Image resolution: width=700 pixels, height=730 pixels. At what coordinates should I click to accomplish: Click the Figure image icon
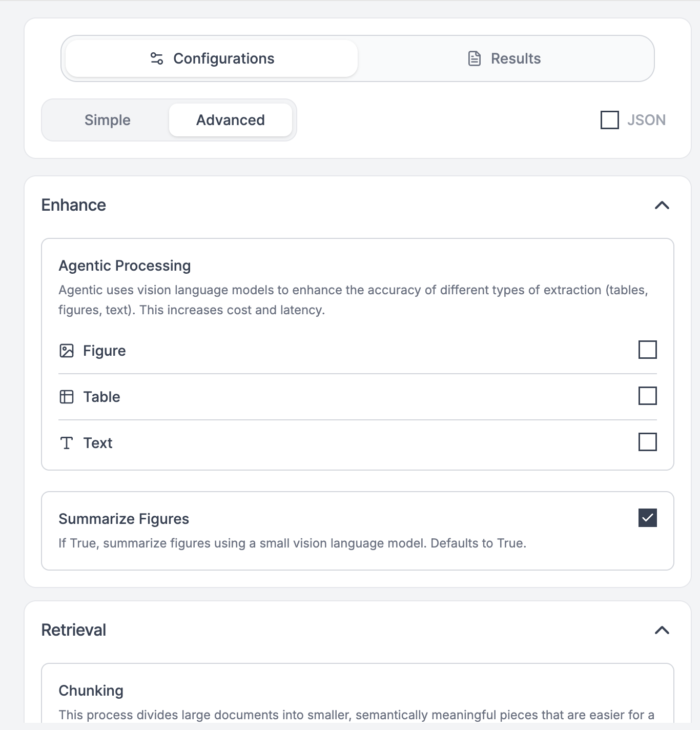coord(67,351)
